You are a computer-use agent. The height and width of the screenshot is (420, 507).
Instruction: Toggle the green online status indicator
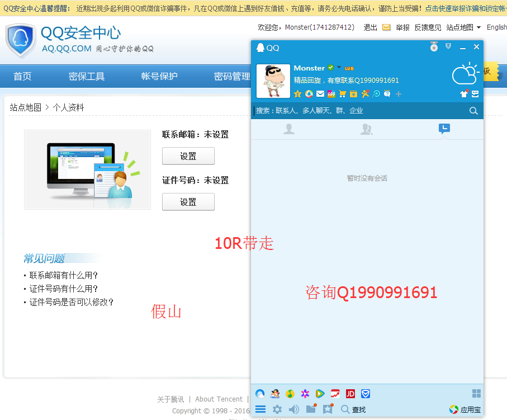coord(330,67)
